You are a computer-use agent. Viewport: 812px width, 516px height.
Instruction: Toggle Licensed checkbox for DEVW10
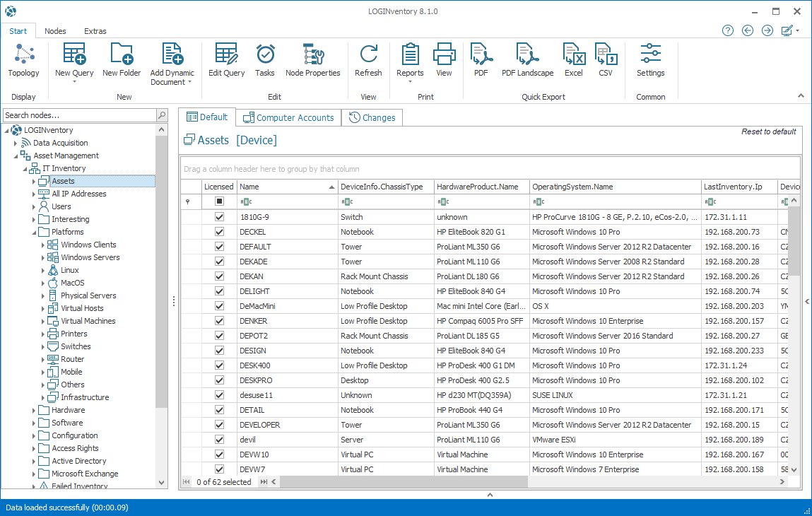click(x=220, y=455)
